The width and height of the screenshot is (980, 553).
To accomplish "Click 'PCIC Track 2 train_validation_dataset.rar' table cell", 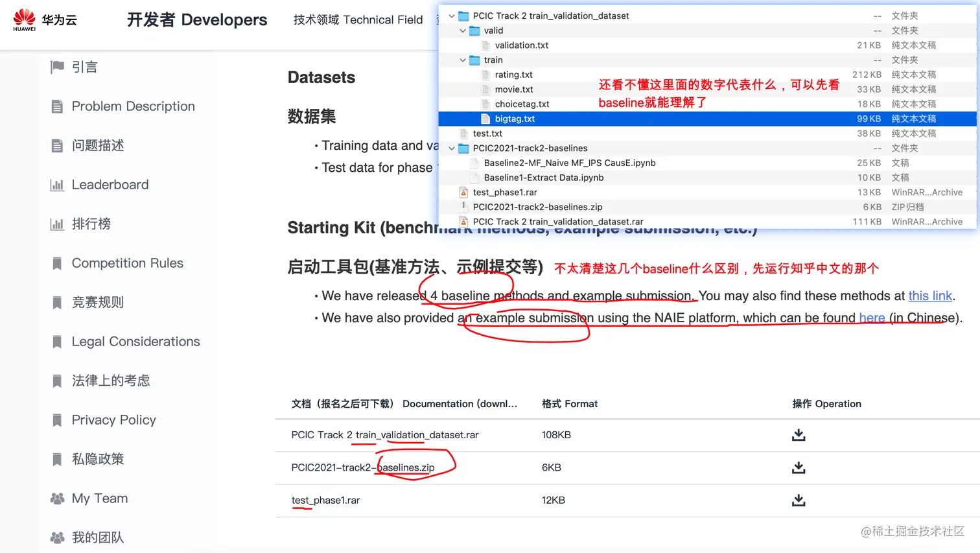I will click(x=385, y=435).
